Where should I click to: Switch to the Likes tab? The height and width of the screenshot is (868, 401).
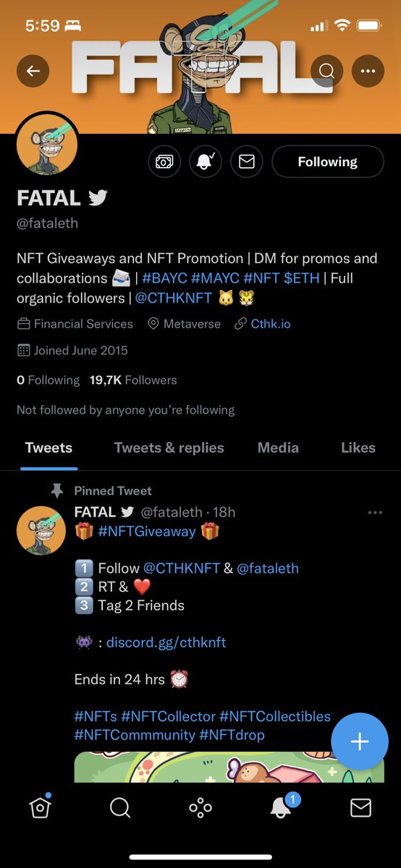(x=358, y=448)
